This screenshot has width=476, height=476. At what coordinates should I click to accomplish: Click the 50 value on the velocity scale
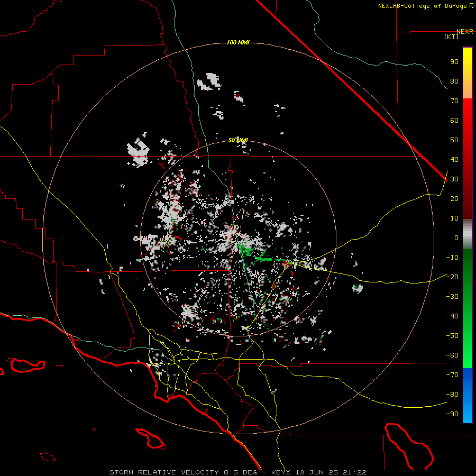click(454, 140)
